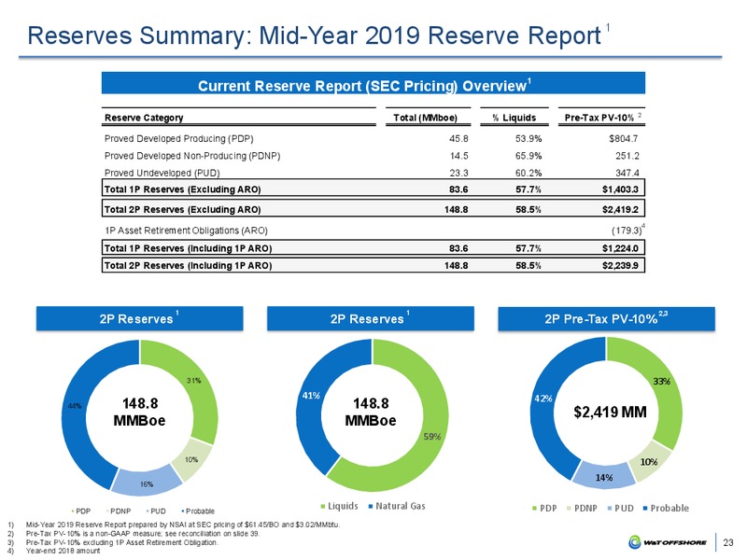Click 'PUD' in the PV-10% chart legend
Image resolution: width=747 pixels, height=560 pixels.
pyautogui.click(x=624, y=509)
